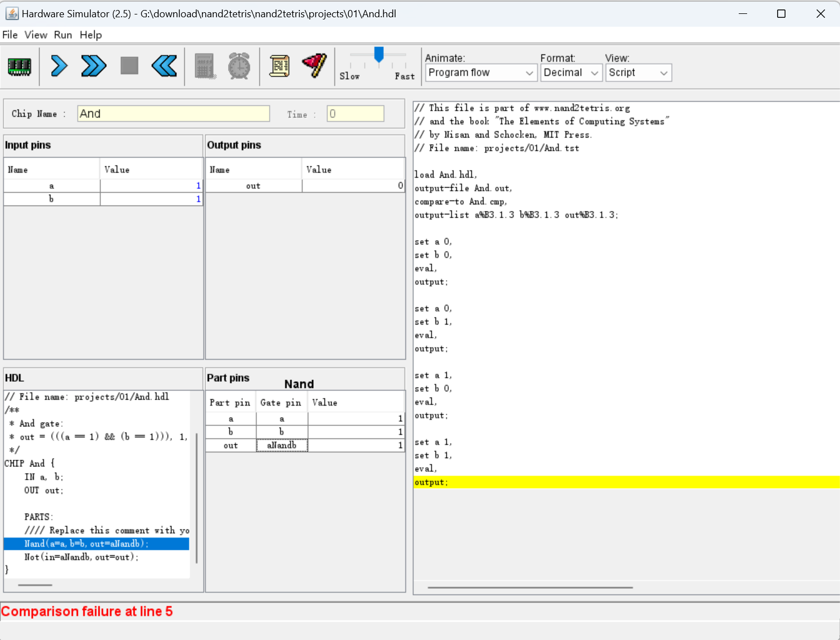Click the Single Step arrow button
The width and height of the screenshot is (840, 640).
(x=59, y=66)
